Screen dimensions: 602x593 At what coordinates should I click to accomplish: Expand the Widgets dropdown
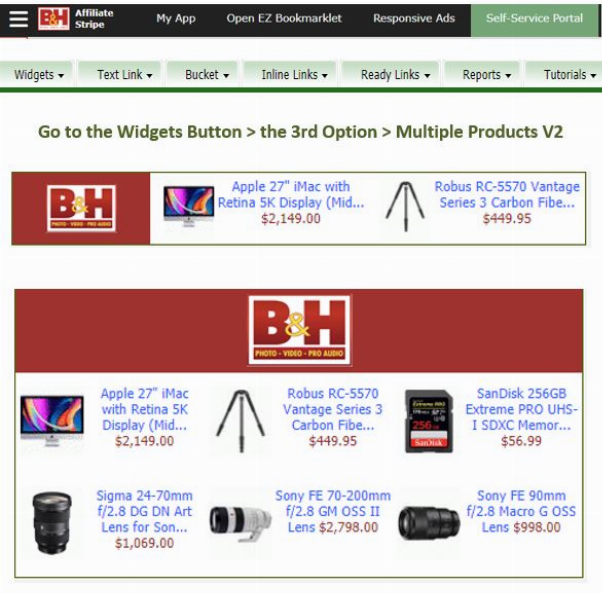(x=38, y=74)
